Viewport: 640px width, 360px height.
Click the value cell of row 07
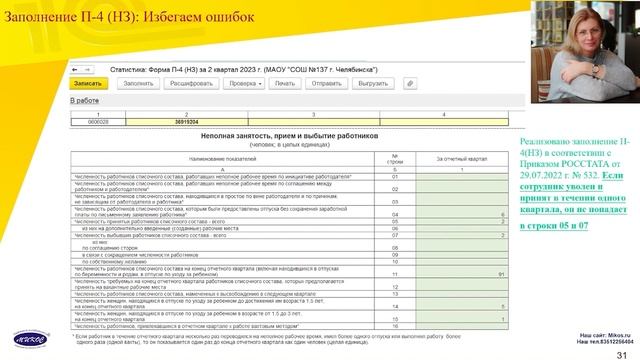point(462,236)
